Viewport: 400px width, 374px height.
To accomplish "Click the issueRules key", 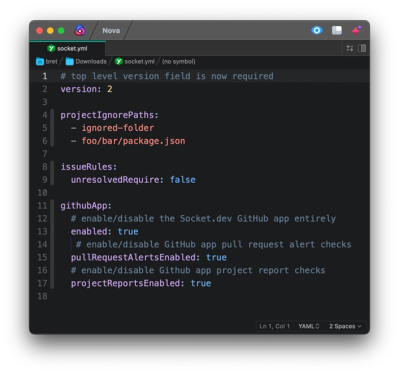I will tap(86, 167).
